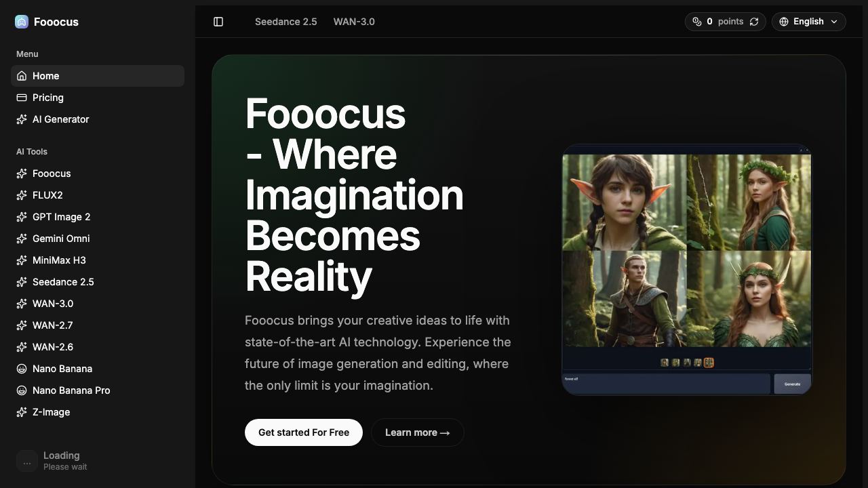The image size is (868, 488).
Task: Click the Generate button in the preview
Action: (x=792, y=384)
